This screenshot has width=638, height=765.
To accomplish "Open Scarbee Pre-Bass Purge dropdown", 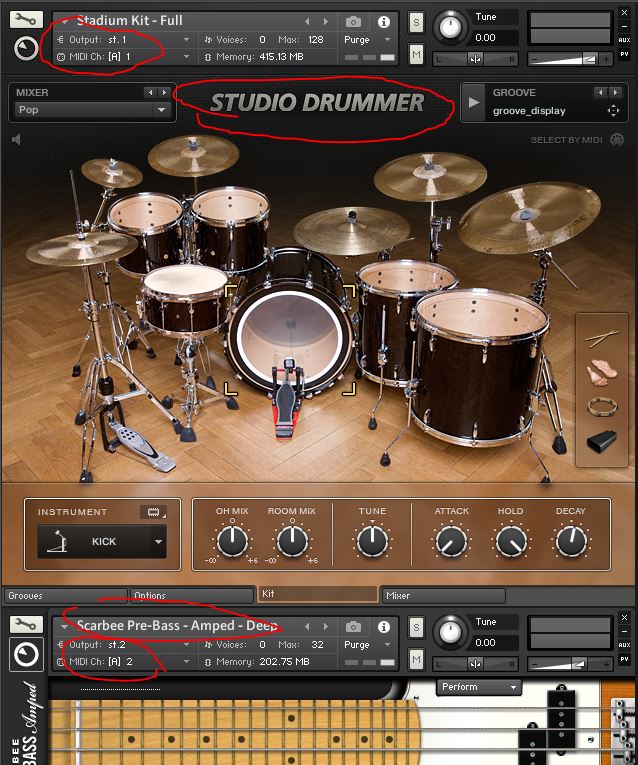I will coord(368,644).
